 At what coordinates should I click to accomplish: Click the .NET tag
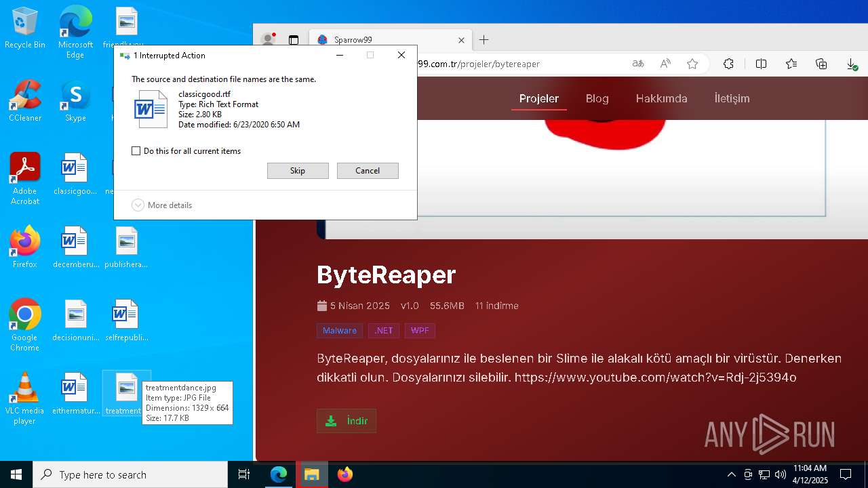point(384,331)
